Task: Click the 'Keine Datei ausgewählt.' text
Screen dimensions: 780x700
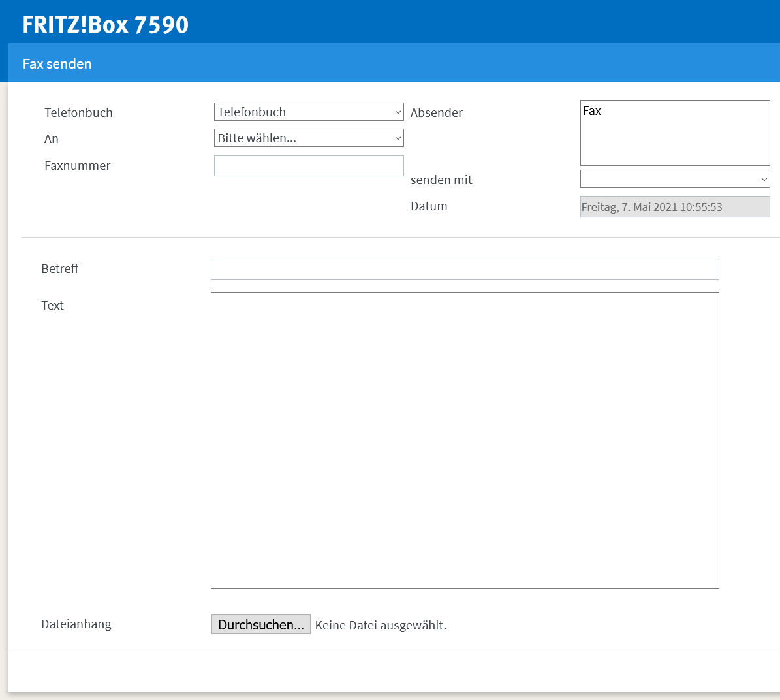Action: pos(381,626)
